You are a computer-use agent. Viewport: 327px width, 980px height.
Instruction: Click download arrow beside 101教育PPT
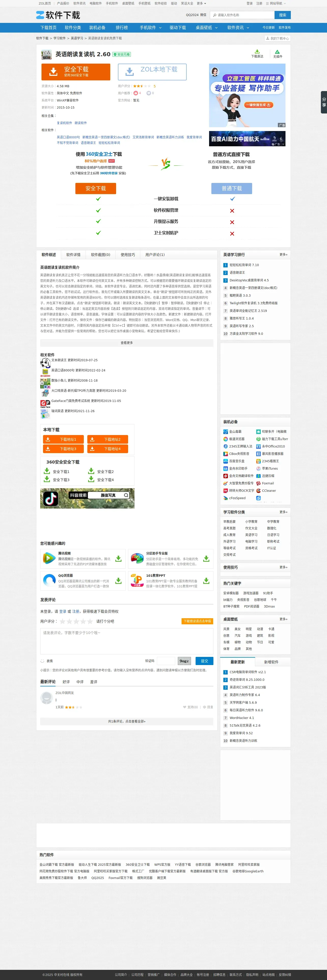(x=206, y=581)
